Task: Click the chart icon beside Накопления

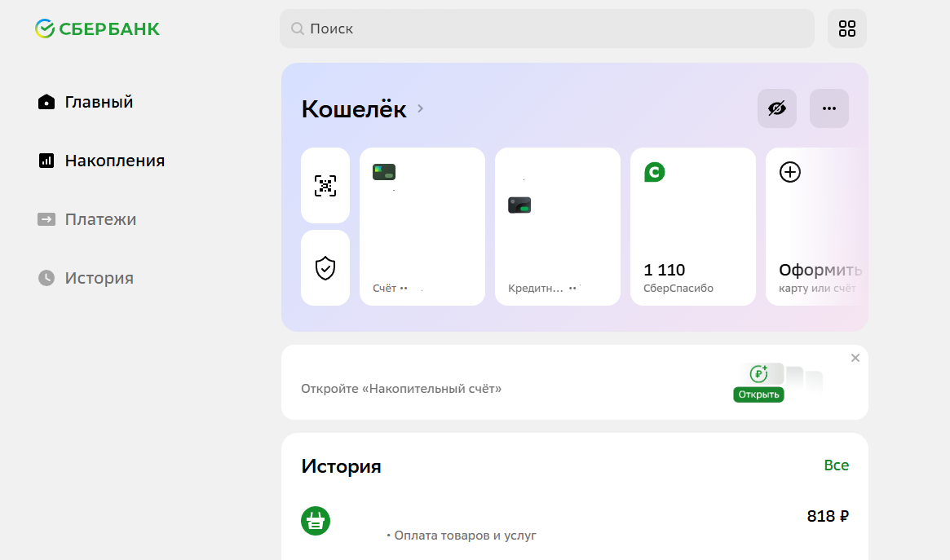Action: [46, 161]
